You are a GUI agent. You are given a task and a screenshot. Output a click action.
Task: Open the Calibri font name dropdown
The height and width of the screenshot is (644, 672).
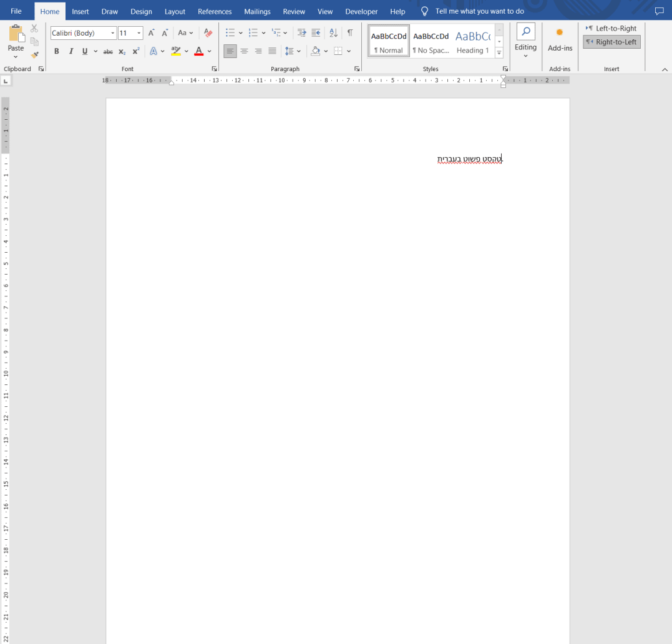pyautogui.click(x=113, y=33)
